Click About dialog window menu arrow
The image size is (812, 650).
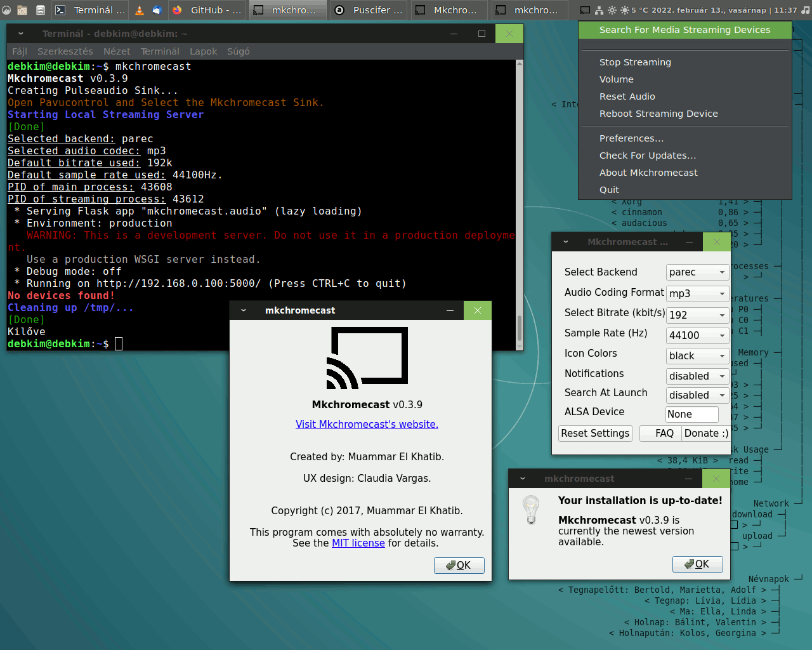point(243,310)
